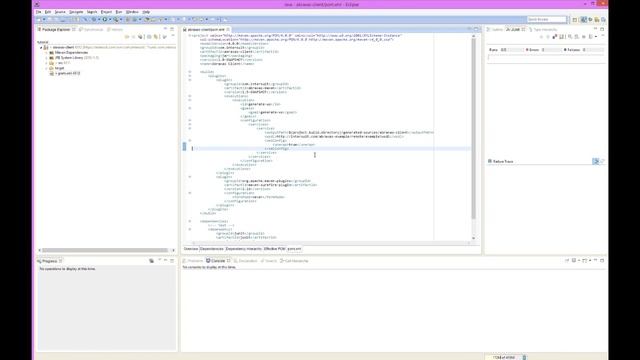640x360 pixels.
Task: Select the src folder in Package Explorer
Action: [x=60, y=63]
